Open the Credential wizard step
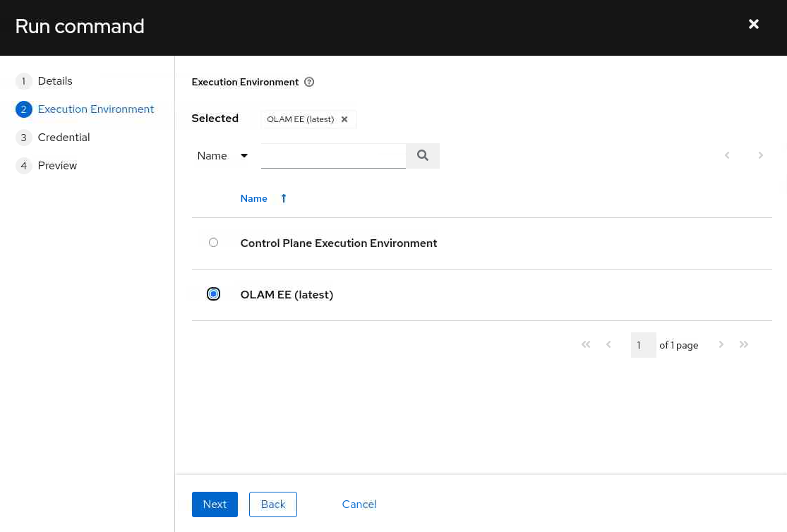This screenshot has width=787, height=532. click(64, 138)
